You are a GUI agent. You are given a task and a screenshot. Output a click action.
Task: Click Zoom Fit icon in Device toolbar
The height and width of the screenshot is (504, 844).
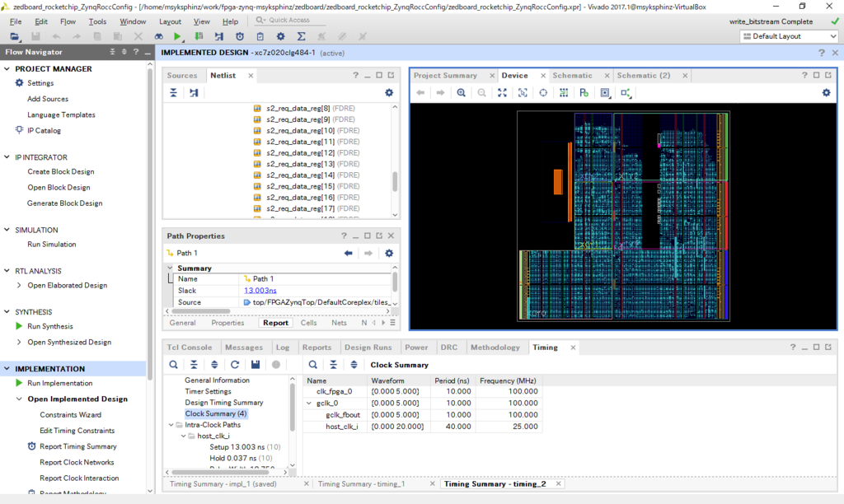coord(502,93)
